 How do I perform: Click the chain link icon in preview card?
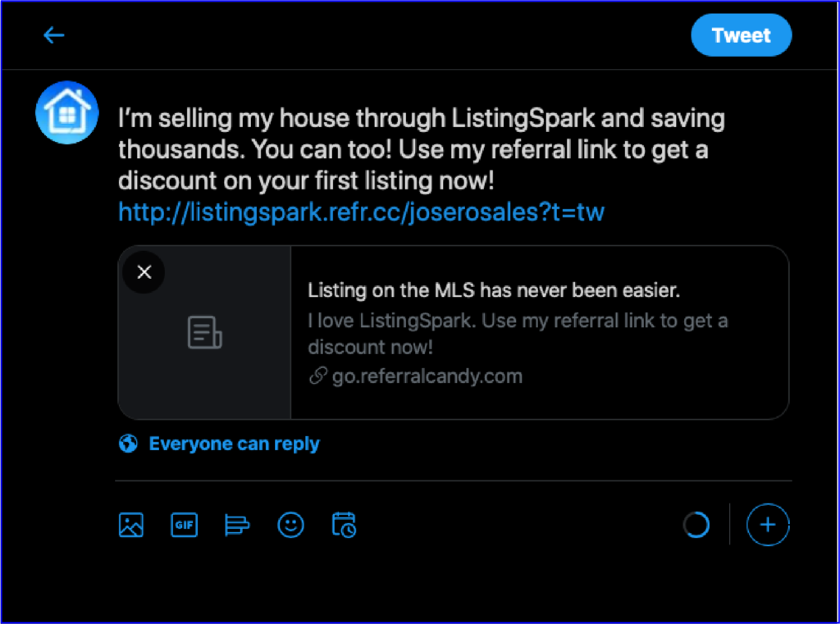click(x=317, y=376)
